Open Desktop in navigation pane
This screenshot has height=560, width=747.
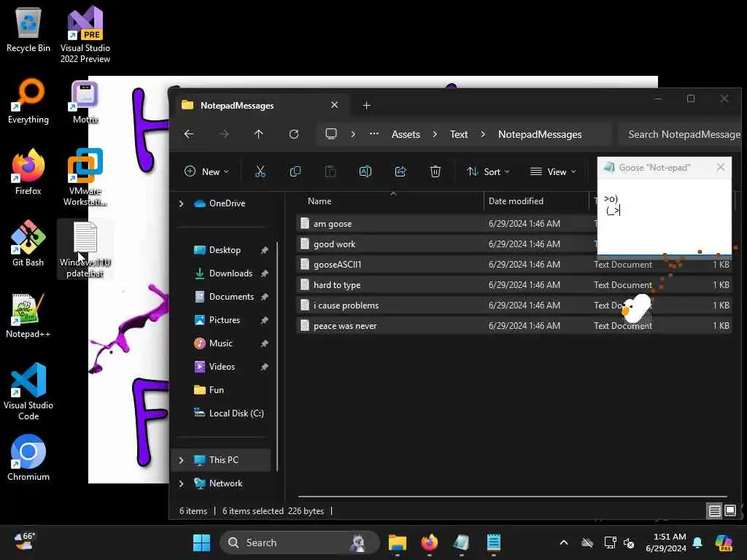click(225, 250)
